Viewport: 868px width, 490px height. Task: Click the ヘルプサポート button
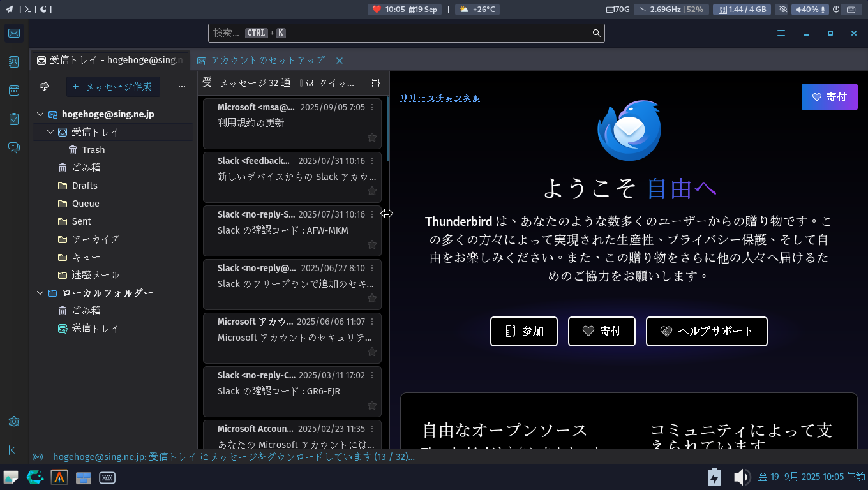tap(707, 331)
